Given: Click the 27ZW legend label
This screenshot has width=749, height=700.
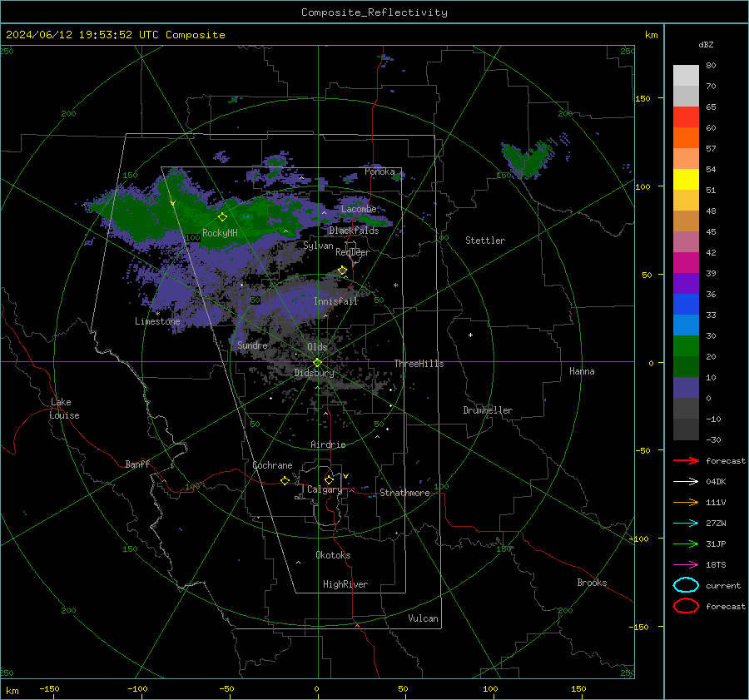Looking at the screenshot, I should pyautogui.click(x=716, y=524).
